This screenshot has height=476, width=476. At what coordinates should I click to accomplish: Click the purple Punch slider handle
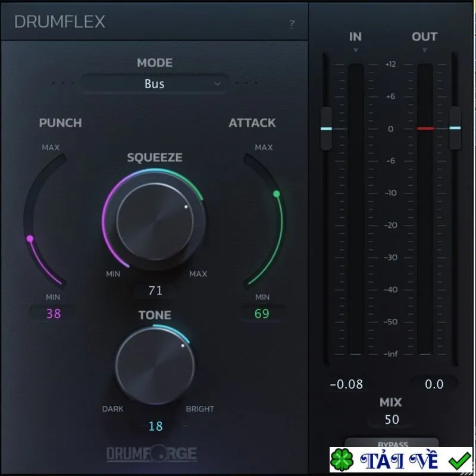[30, 239]
